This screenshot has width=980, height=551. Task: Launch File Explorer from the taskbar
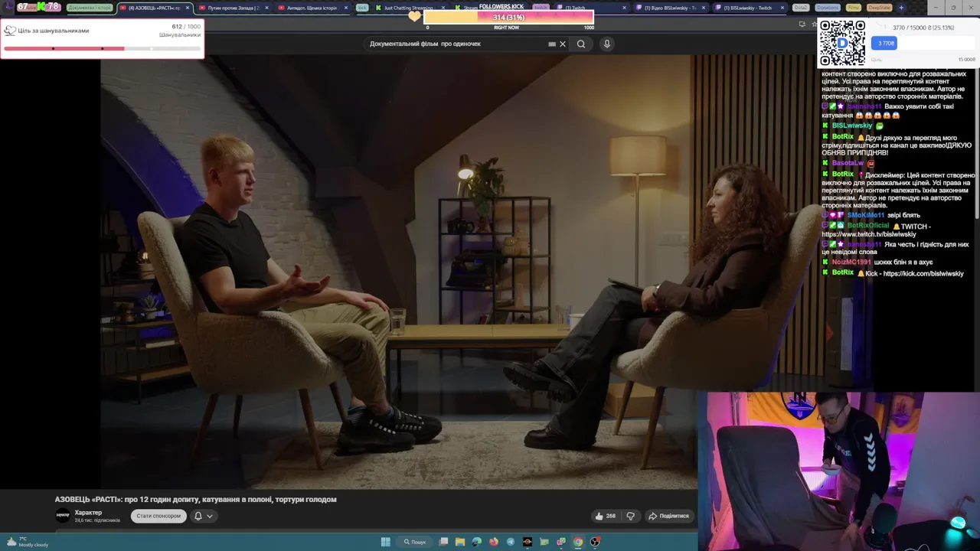click(x=460, y=542)
